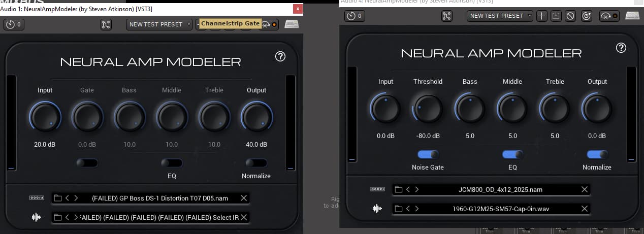
Task: Select next model after JCM800_OD_4x12_2025.nam
Action: [x=417, y=189]
